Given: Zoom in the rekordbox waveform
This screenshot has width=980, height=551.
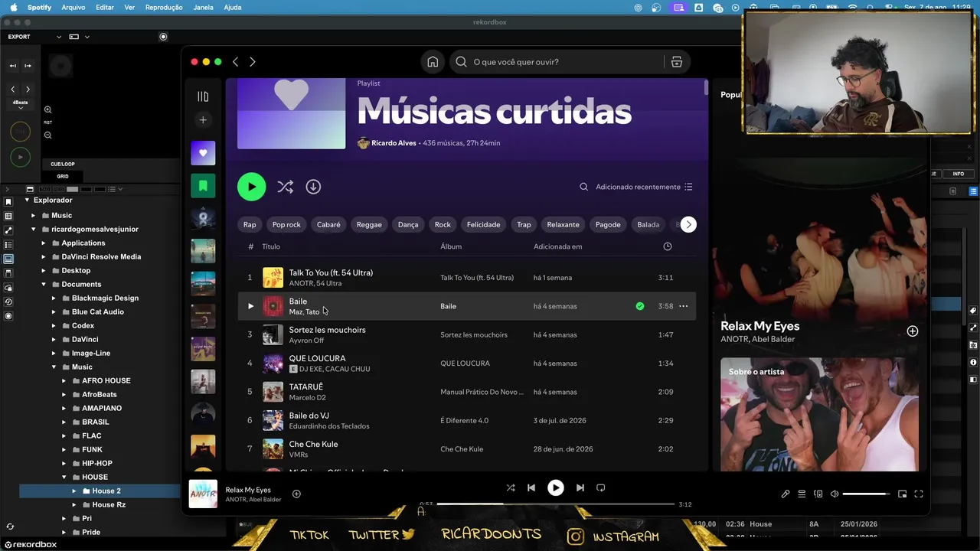Looking at the screenshot, I should pyautogui.click(x=47, y=110).
